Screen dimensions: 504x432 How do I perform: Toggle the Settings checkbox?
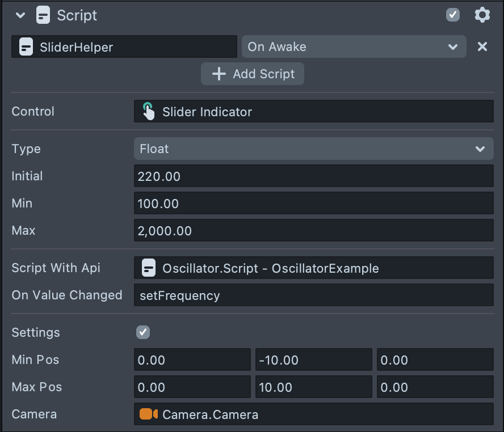(143, 332)
